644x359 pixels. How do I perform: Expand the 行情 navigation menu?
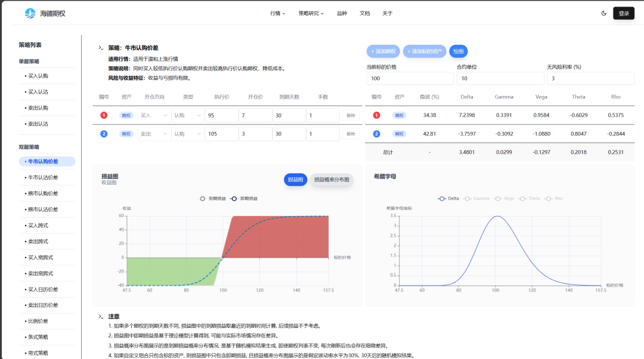[x=277, y=13]
